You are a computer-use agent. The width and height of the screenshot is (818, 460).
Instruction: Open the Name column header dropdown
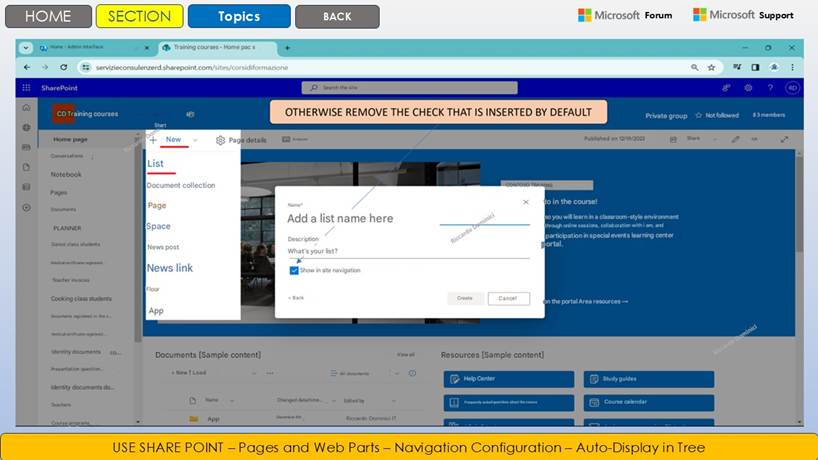click(232, 401)
